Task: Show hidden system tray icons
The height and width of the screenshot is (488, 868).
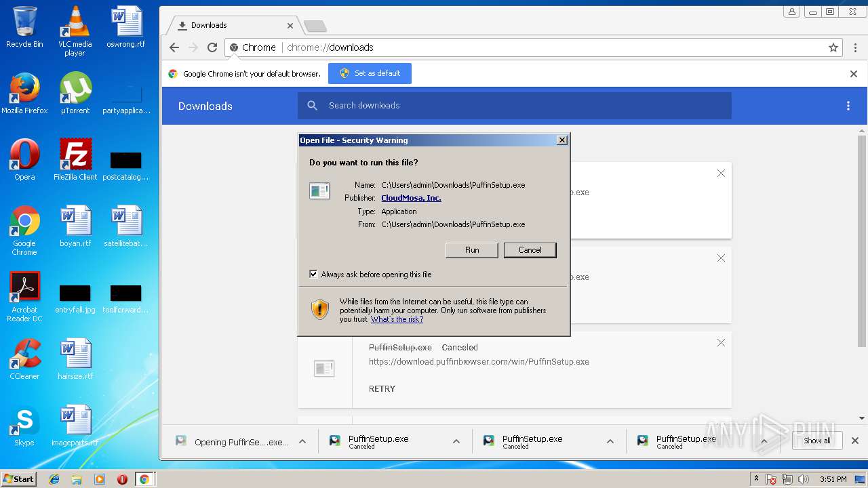Action: tap(756, 479)
